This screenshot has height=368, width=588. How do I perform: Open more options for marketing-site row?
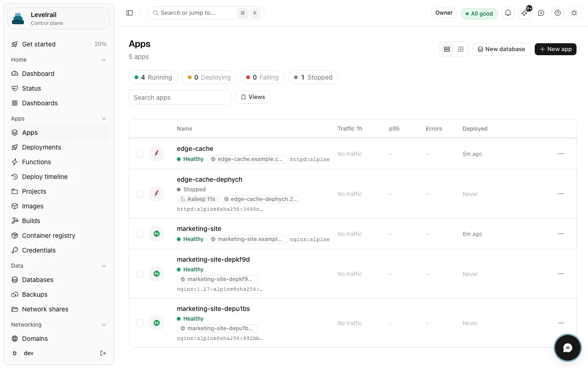tap(561, 234)
